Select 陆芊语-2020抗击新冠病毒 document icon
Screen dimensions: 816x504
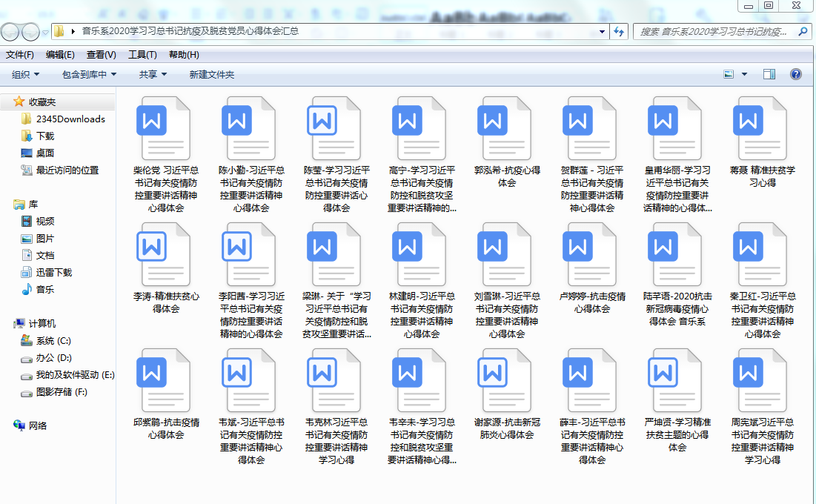(x=675, y=254)
